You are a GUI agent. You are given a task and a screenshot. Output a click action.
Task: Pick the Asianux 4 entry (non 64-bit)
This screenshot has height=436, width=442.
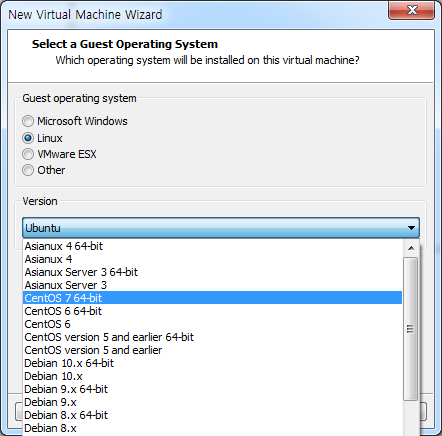[212, 259]
